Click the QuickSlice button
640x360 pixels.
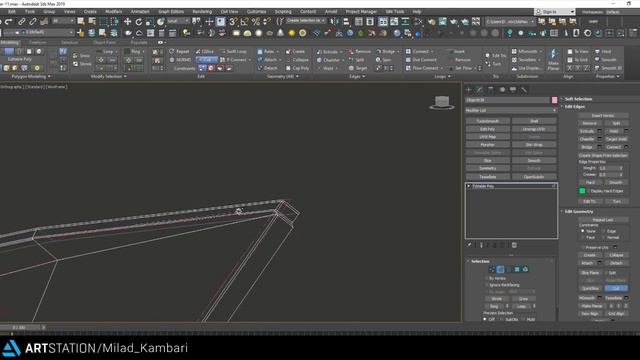coord(590,288)
